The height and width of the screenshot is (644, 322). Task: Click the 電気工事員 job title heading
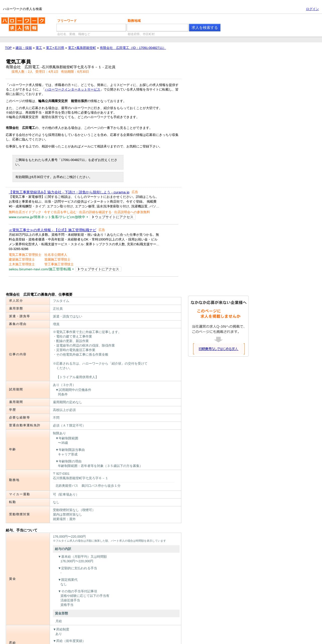pyautogui.click(x=18, y=62)
